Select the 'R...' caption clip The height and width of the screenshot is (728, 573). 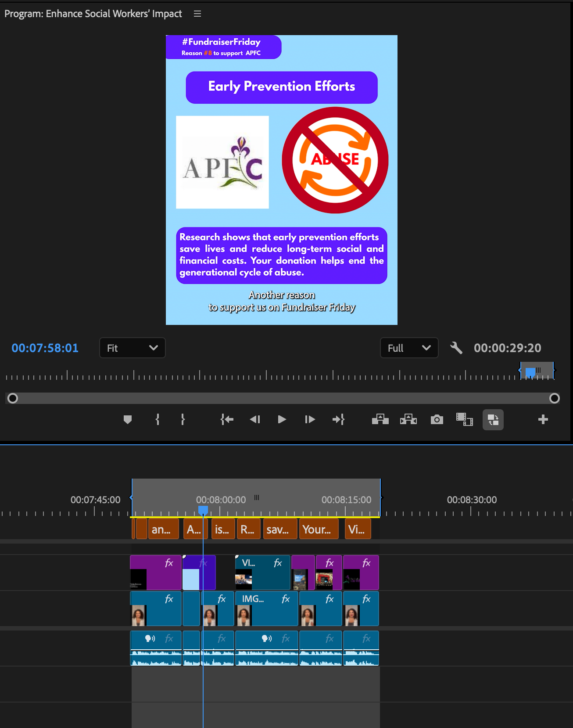(249, 529)
